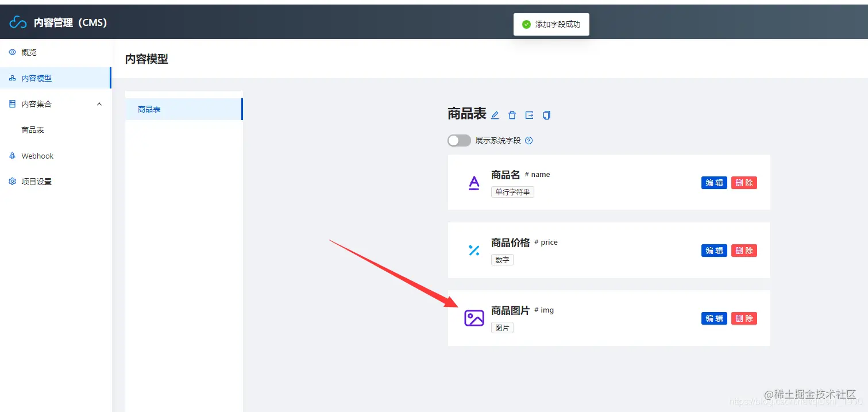Click the 数字 type tag
868x412 pixels.
click(502, 260)
